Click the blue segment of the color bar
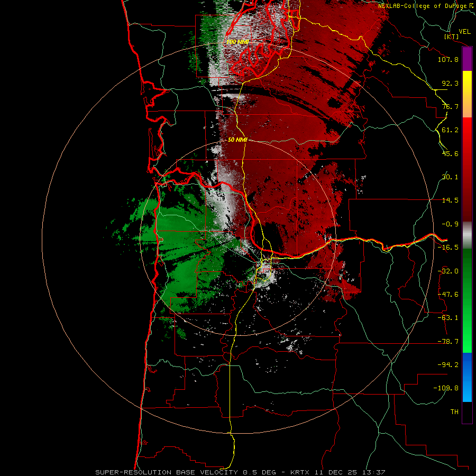Viewport: 476px width, 476px height. click(x=467, y=377)
